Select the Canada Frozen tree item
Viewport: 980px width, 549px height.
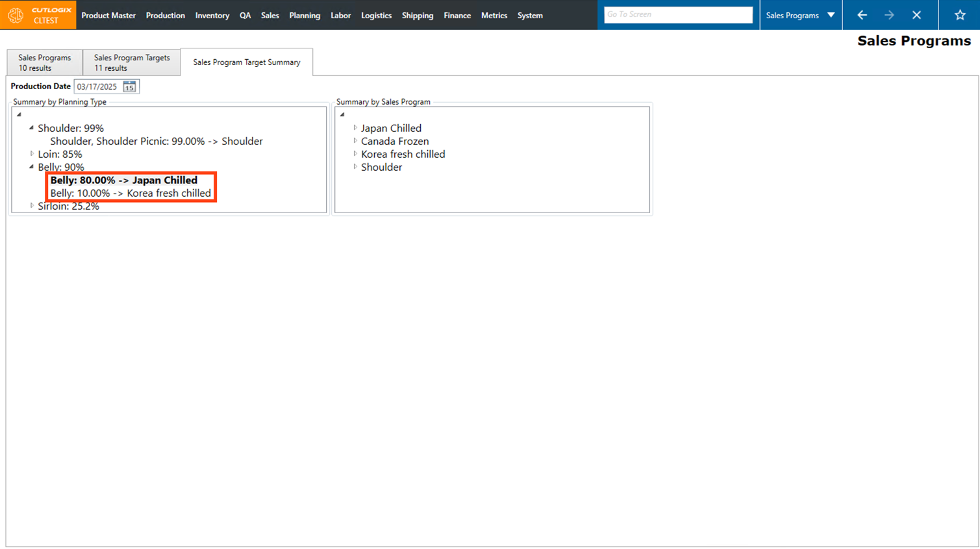click(394, 141)
